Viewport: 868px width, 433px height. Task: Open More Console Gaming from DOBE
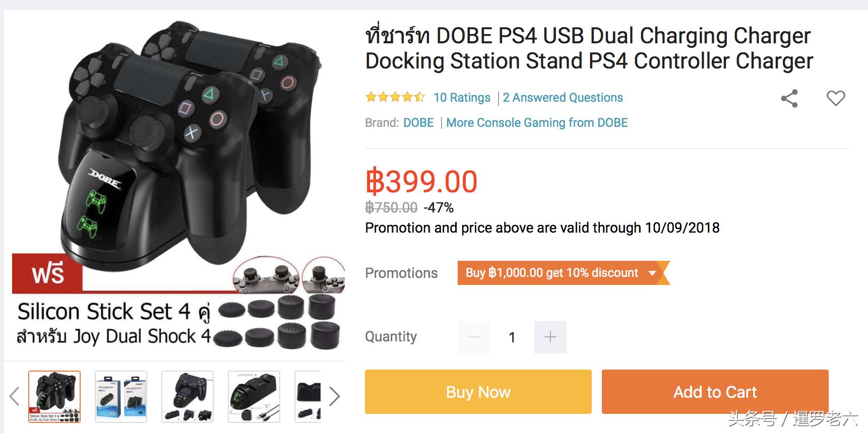click(x=537, y=123)
